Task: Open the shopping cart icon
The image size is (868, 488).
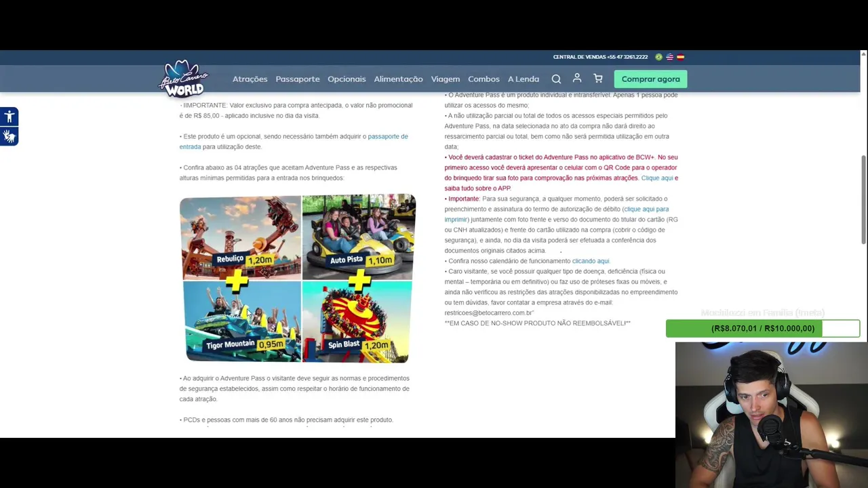Action: (598, 79)
